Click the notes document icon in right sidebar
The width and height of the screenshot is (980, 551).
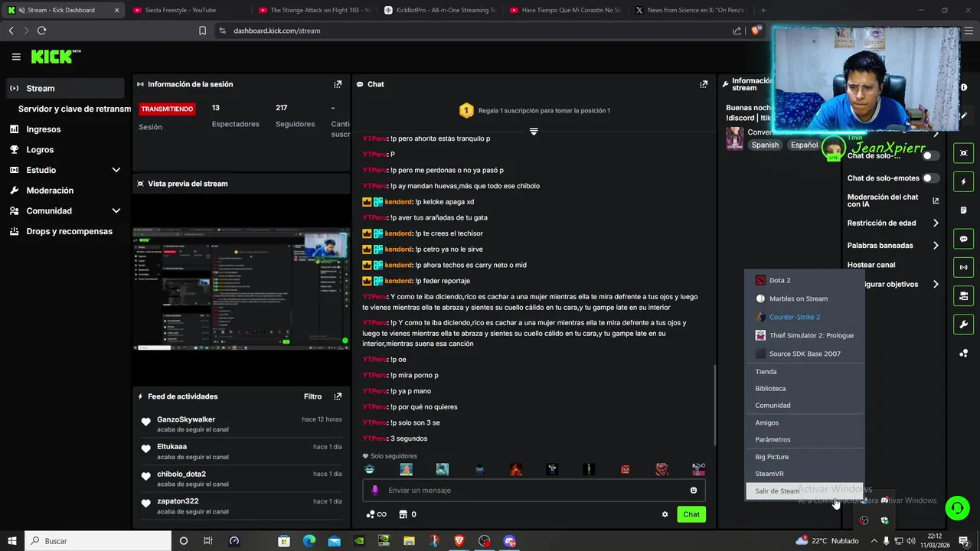click(x=964, y=210)
